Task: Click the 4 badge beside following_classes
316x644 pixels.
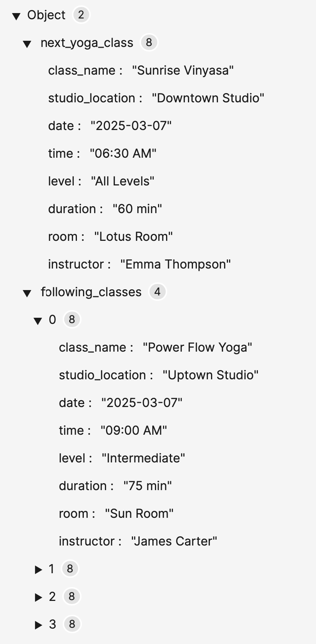Action: click(x=157, y=292)
